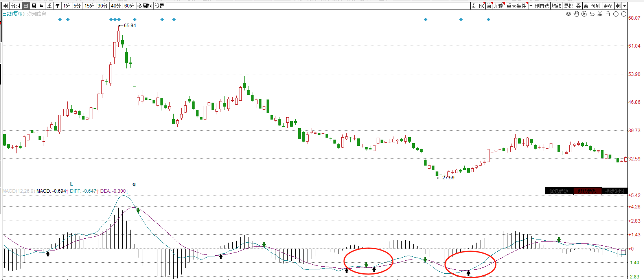The image size is (644, 280).
Task: Click 删自选 remove from watchlist
Action: pos(542,6)
